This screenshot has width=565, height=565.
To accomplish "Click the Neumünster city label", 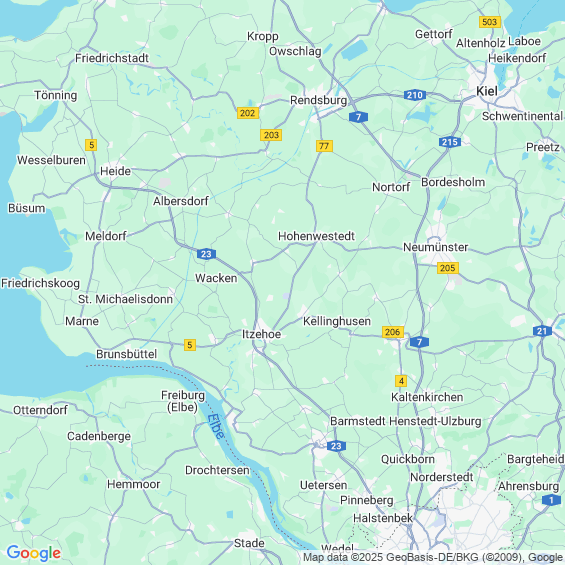I will point(435,247).
